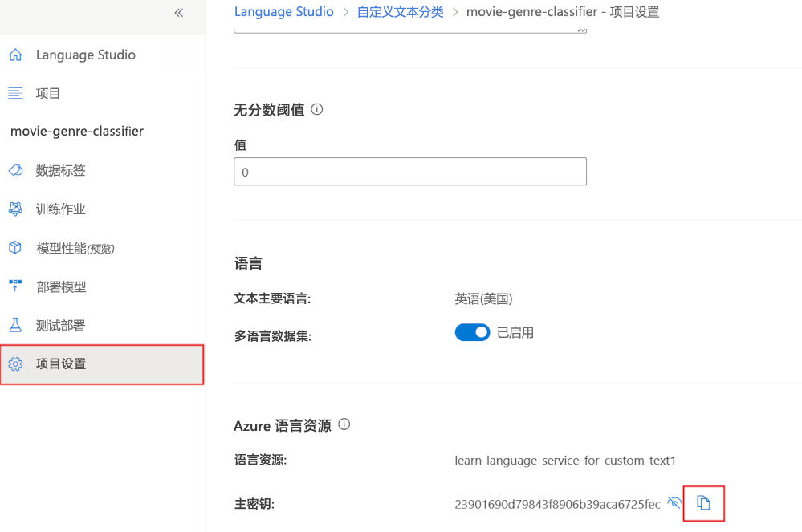
Task: Click the primary key value text
Action: point(557,505)
